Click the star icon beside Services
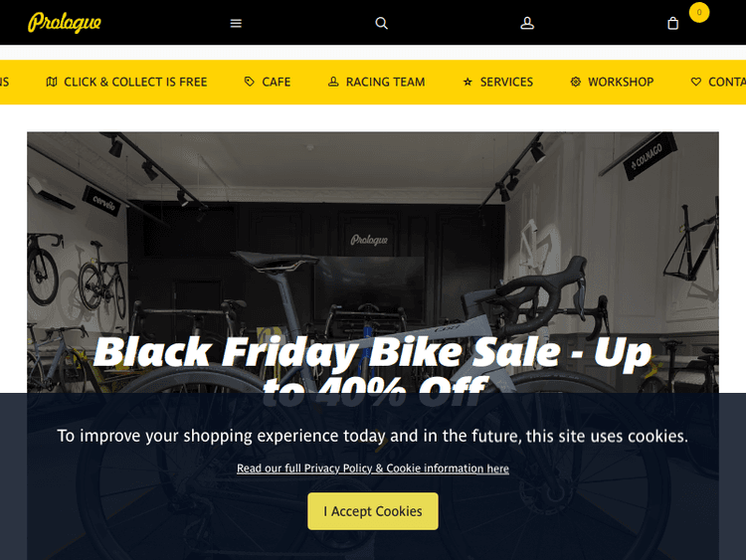 point(467,83)
